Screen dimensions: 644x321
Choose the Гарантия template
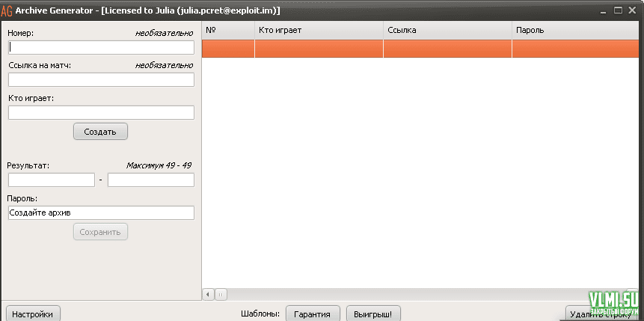[x=313, y=314]
